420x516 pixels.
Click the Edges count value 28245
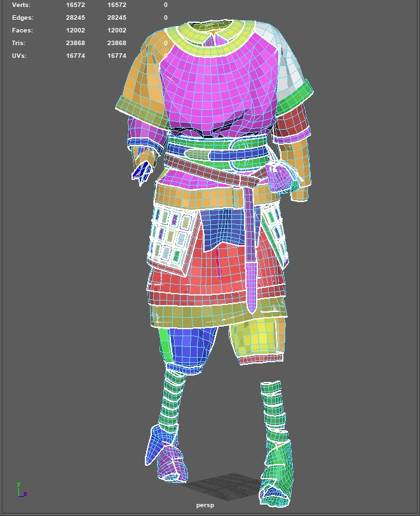(x=76, y=18)
